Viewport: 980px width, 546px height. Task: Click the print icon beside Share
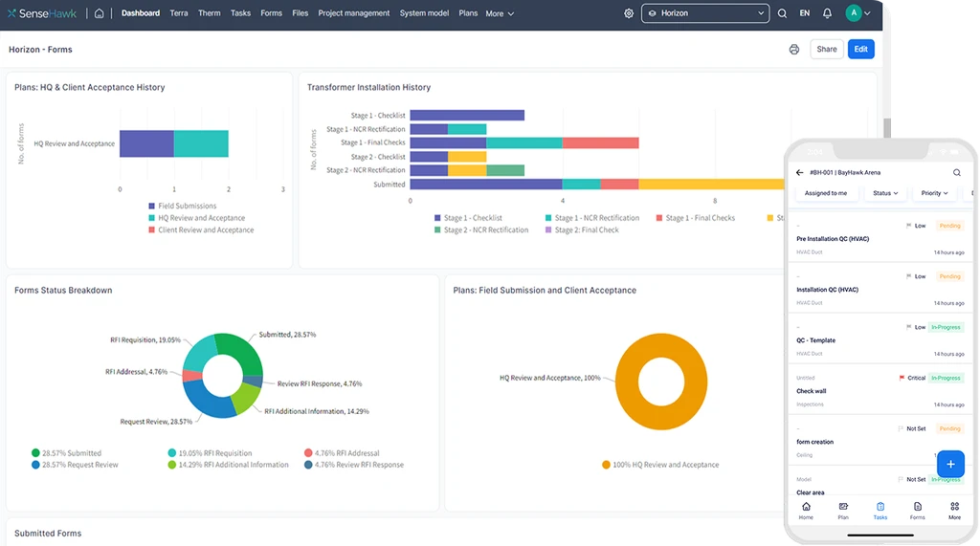point(793,50)
